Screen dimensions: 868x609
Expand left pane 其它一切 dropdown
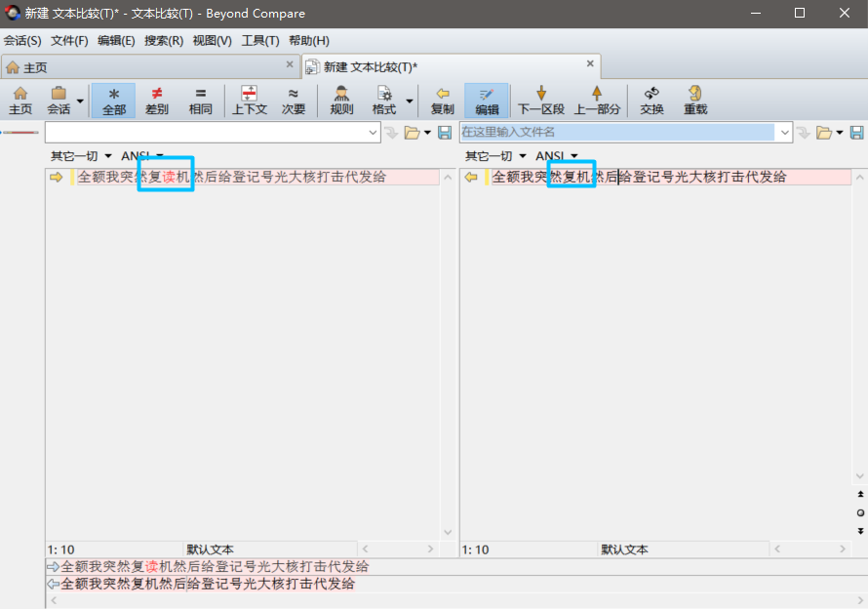pos(81,156)
